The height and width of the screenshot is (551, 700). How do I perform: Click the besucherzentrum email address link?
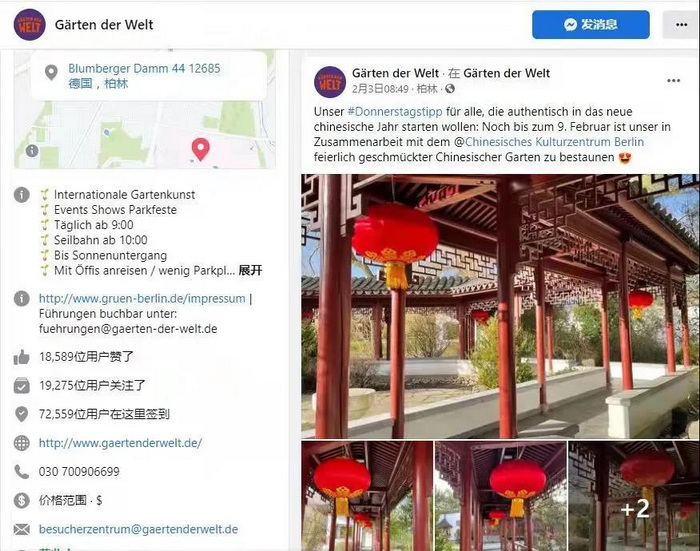tap(138, 529)
